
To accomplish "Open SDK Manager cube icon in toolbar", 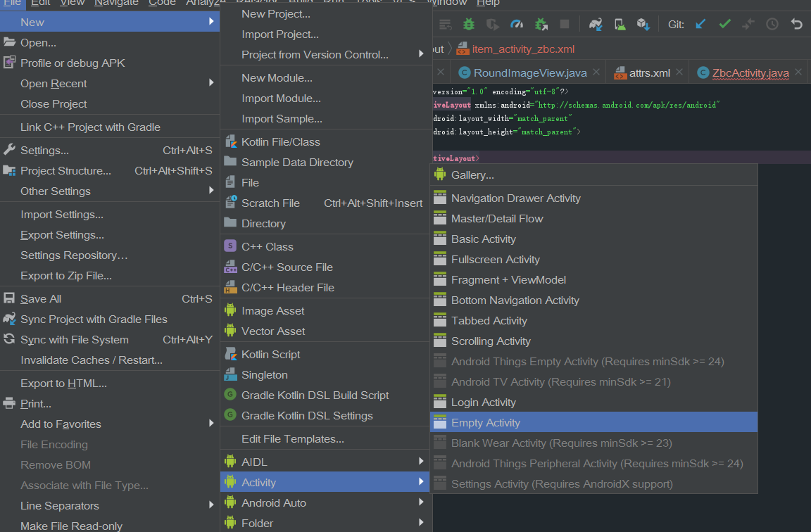I will [x=643, y=24].
